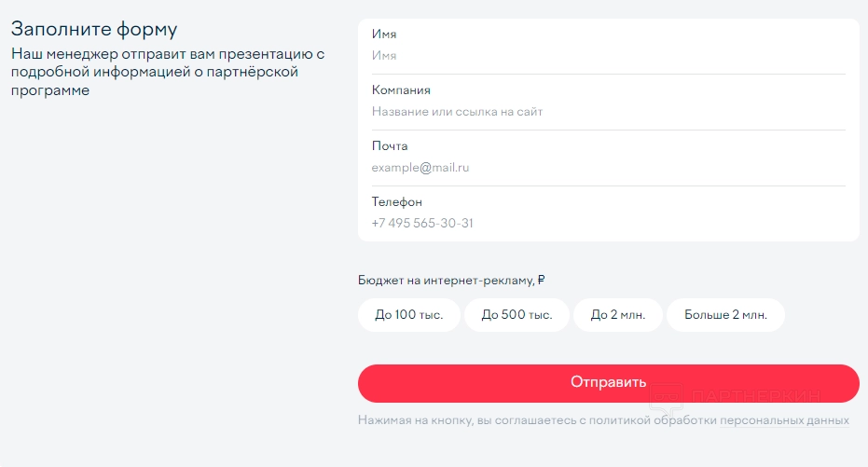Click the partner program description paragraph
The image size is (868, 467).
tap(168, 73)
